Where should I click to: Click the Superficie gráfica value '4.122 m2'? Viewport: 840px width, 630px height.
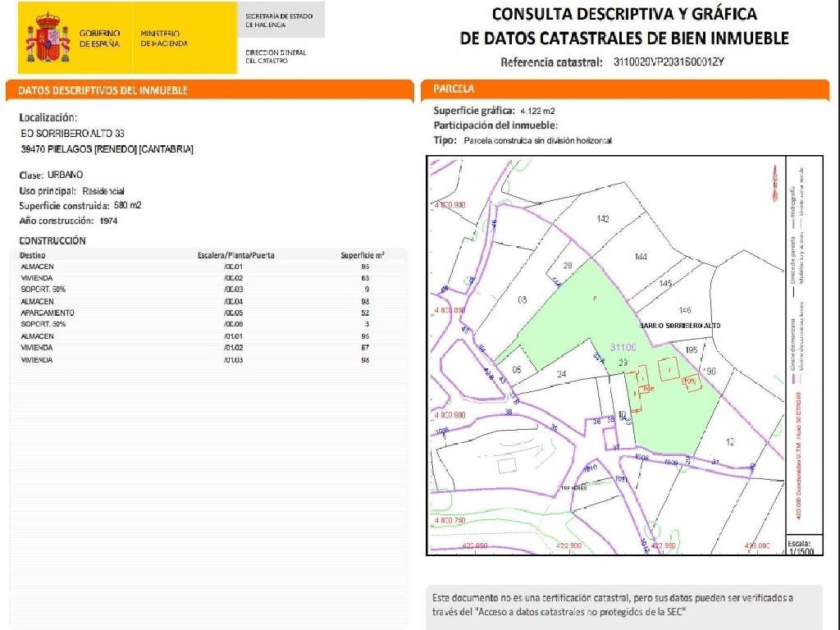538,111
